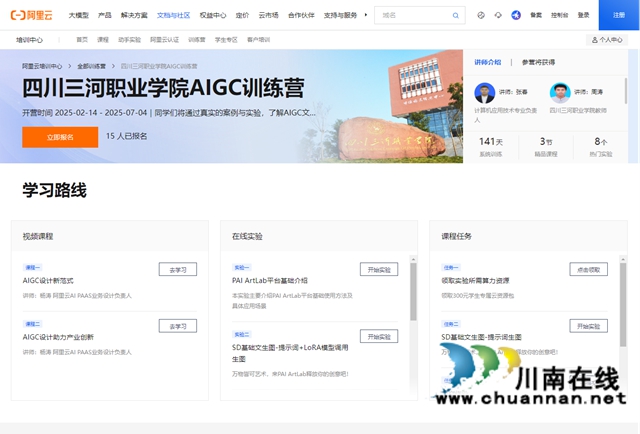Click 开始实验 for task 任务二

(588, 326)
